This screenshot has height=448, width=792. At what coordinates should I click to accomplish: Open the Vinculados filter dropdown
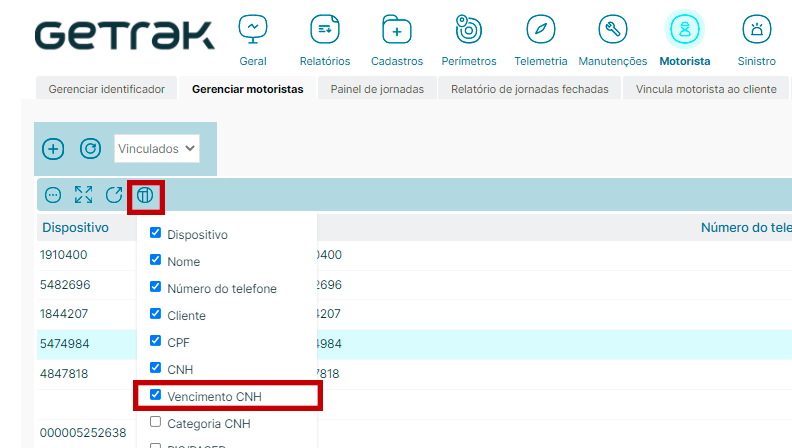(x=157, y=148)
